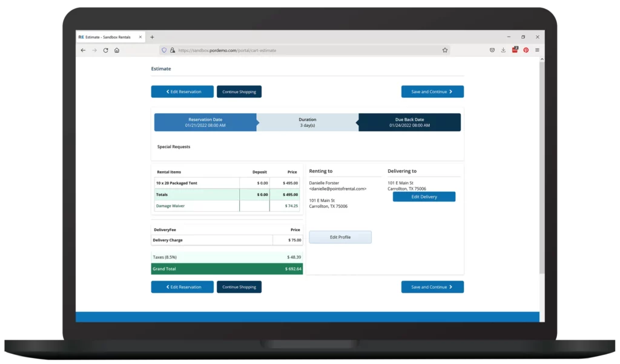Click the address bar URL field

click(305, 50)
